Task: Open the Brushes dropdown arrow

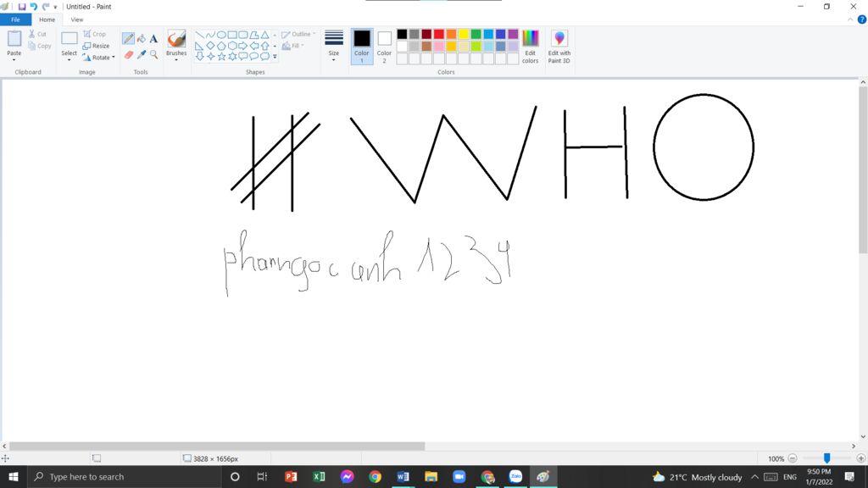Action: pos(176,59)
